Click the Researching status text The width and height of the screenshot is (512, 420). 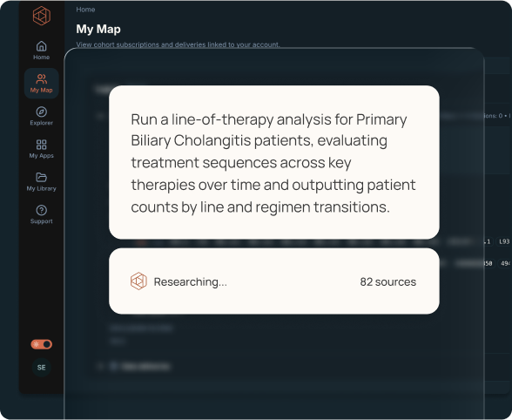[191, 281]
